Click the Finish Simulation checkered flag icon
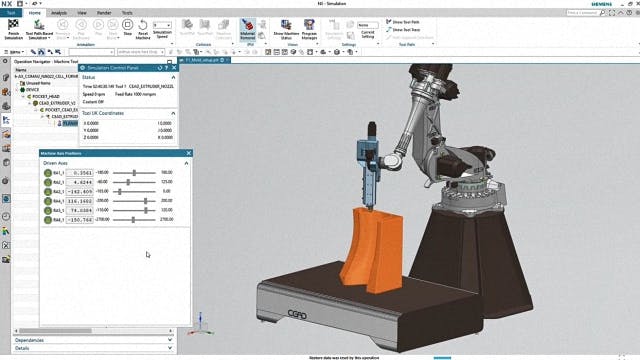Screen dimensions: 640x360 pos(13,24)
